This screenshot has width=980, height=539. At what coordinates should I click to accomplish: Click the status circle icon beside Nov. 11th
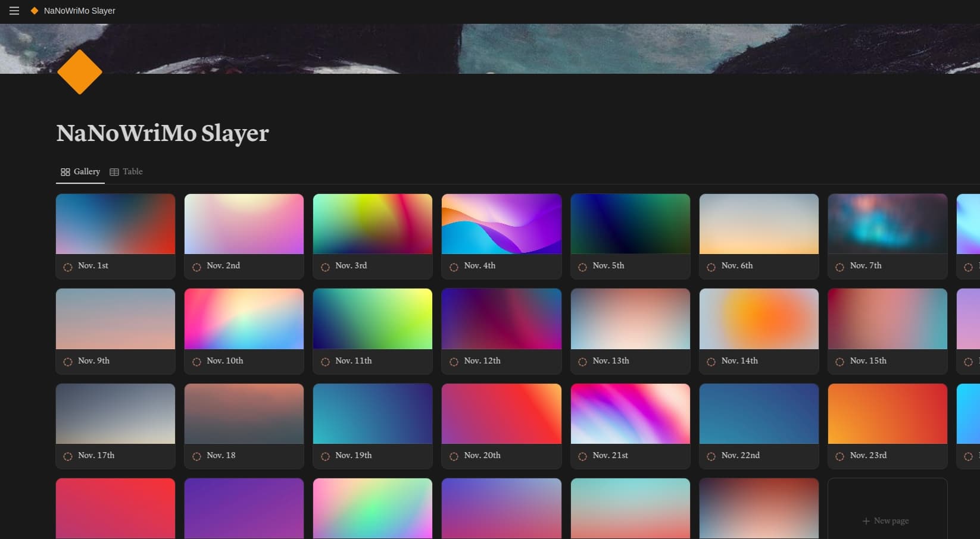pos(325,362)
